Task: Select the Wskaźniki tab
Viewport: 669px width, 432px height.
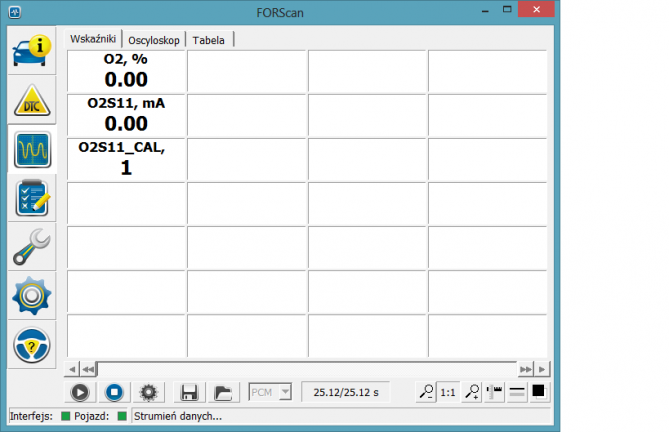Action: tap(94, 38)
